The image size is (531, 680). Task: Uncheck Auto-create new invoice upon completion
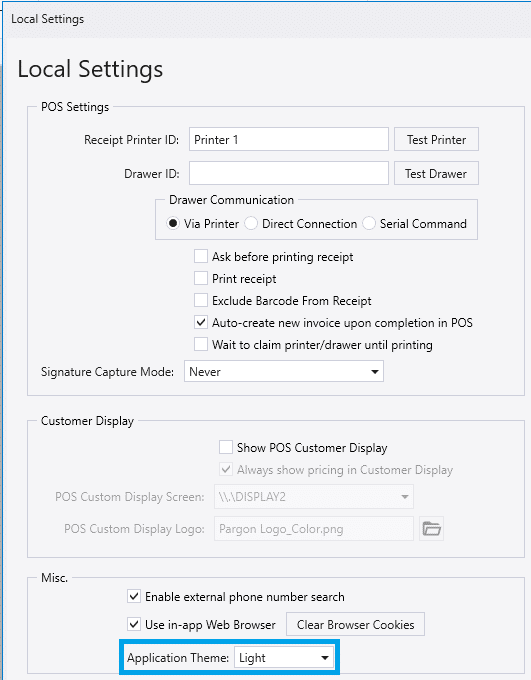coord(200,322)
